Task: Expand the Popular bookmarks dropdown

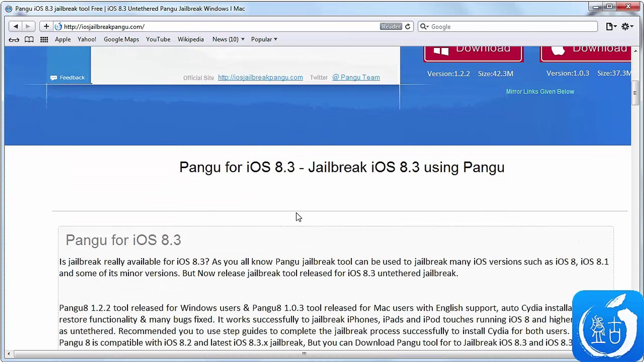Action: (264, 39)
